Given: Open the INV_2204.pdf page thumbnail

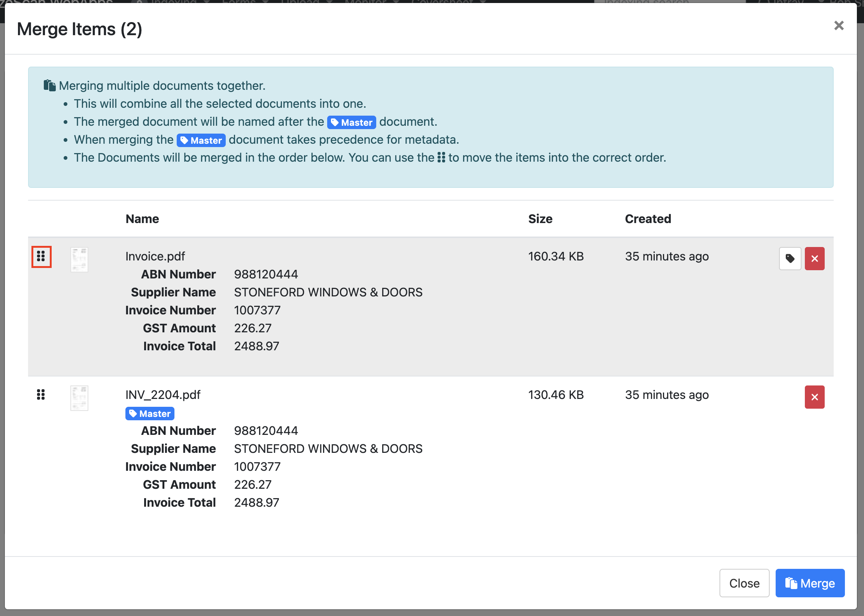Looking at the screenshot, I should pyautogui.click(x=79, y=398).
